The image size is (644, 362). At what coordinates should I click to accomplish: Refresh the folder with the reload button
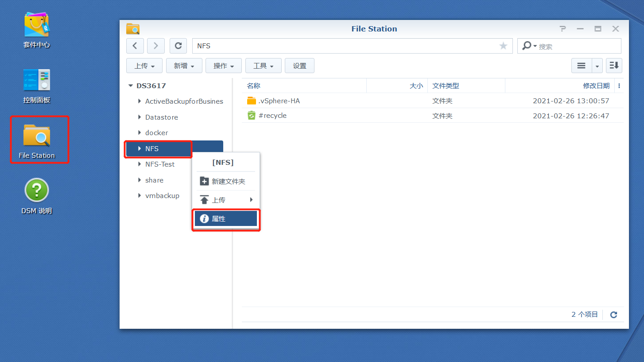click(x=178, y=46)
